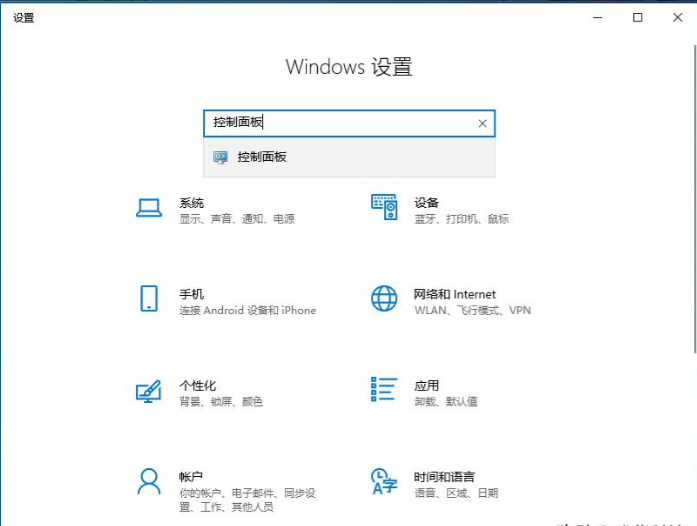The width and height of the screenshot is (697, 526).
Task: Click the 显示、声音、通知、电源 description
Action: [237, 219]
